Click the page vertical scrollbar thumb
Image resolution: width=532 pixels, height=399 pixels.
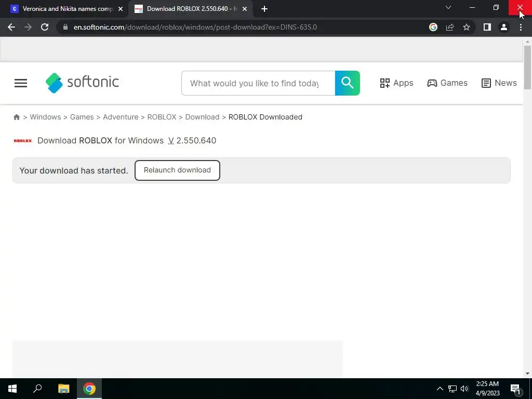pyautogui.click(x=527, y=67)
